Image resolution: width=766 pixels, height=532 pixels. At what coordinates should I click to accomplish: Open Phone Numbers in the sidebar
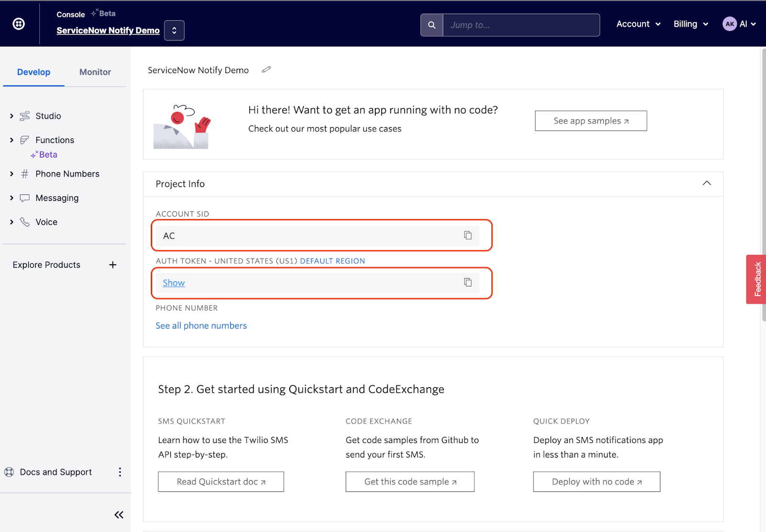click(x=68, y=174)
